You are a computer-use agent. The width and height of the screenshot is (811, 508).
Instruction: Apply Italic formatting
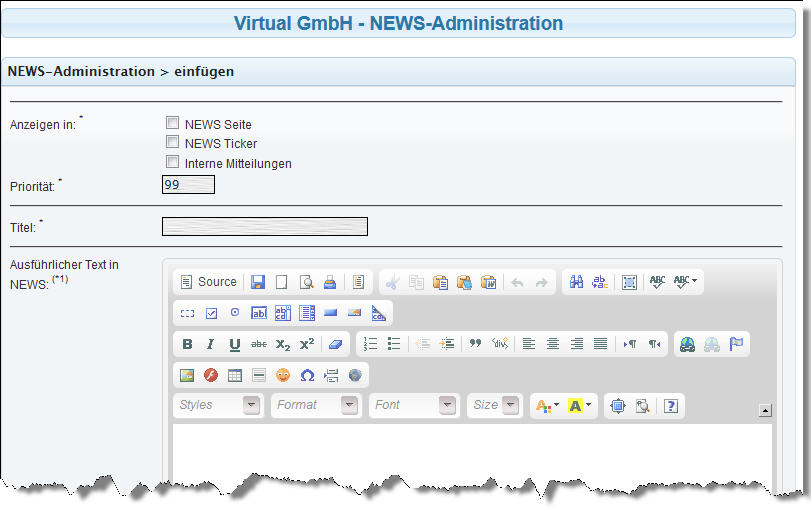click(x=210, y=344)
